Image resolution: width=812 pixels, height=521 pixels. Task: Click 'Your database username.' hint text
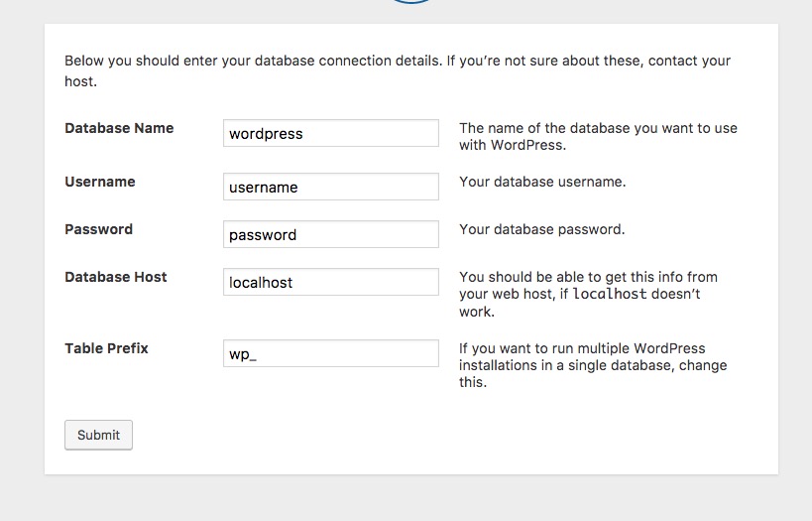(542, 182)
